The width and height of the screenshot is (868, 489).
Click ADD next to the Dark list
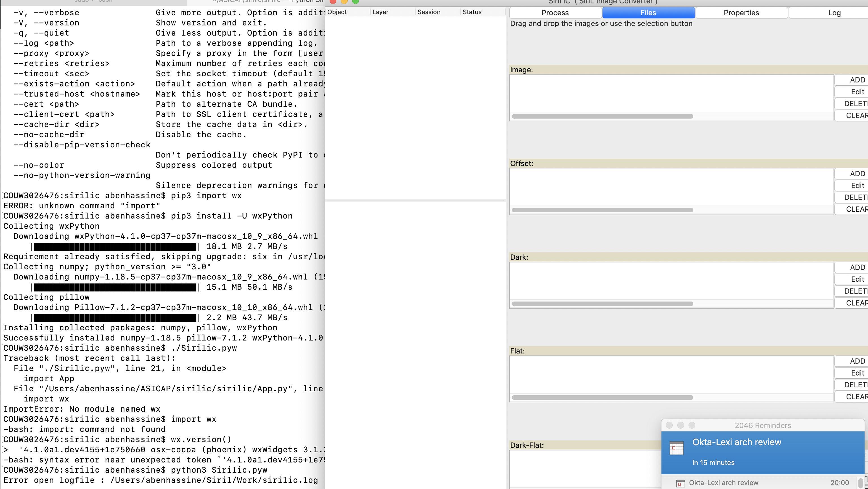857,267
